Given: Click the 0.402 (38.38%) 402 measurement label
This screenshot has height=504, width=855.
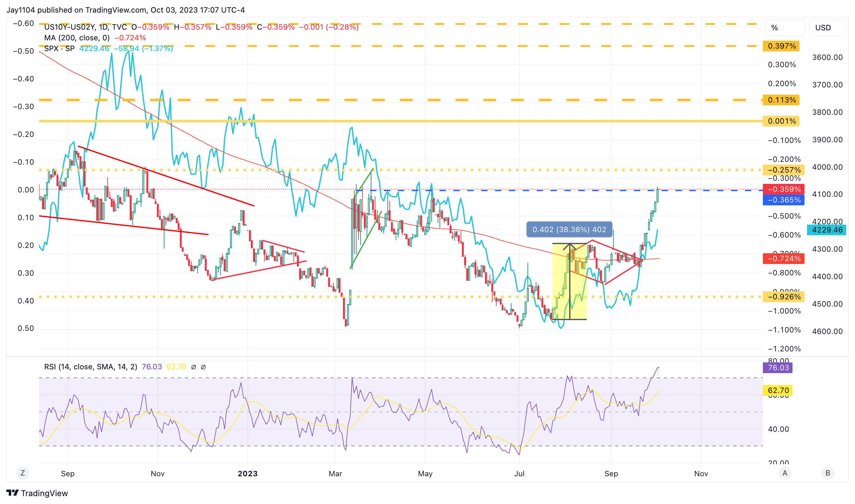Looking at the screenshot, I should pyautogui.click(x=569, y=230).
